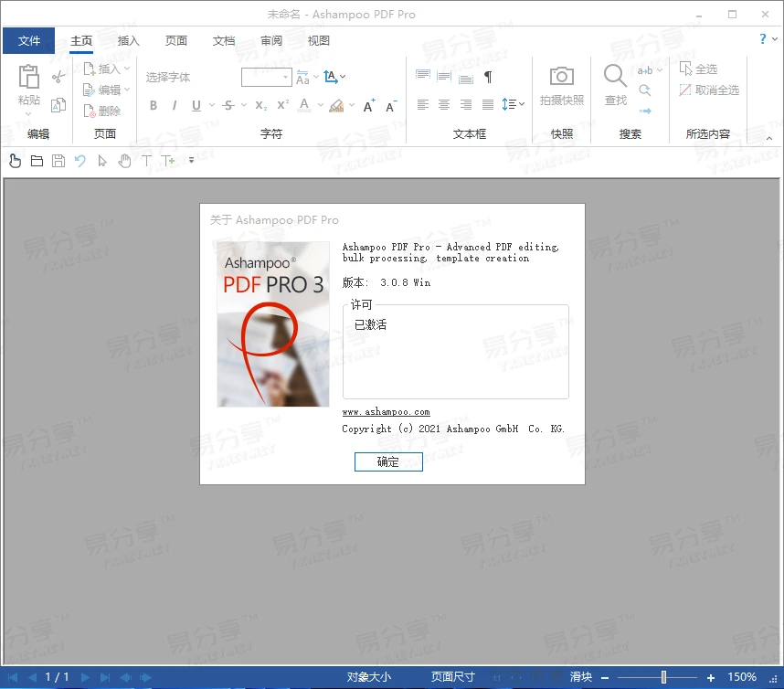Click the top vertical alignment text box icon
This screenshot has width=784, height=689.
(x=423, y=76)
